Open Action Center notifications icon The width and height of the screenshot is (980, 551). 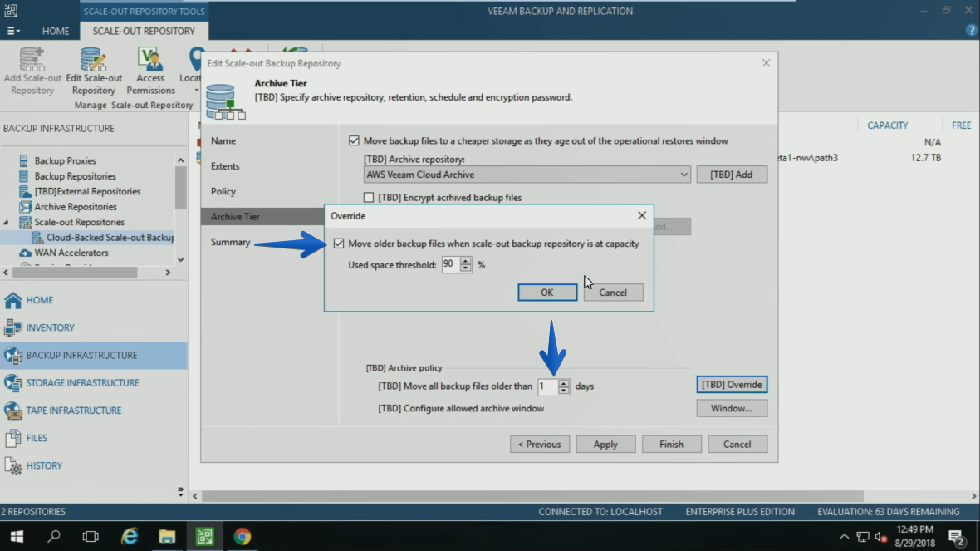click(956, 537)
